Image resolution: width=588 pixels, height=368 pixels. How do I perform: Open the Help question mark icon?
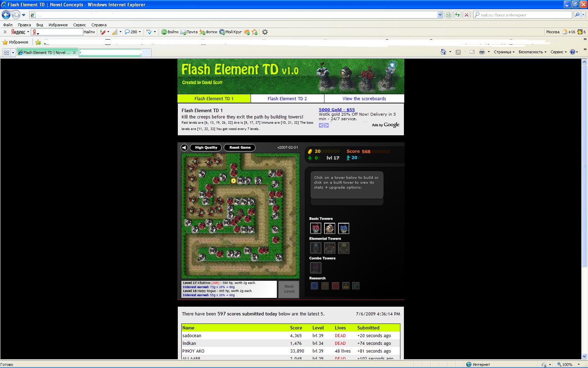pyautogui.click(x=573, y=52)
